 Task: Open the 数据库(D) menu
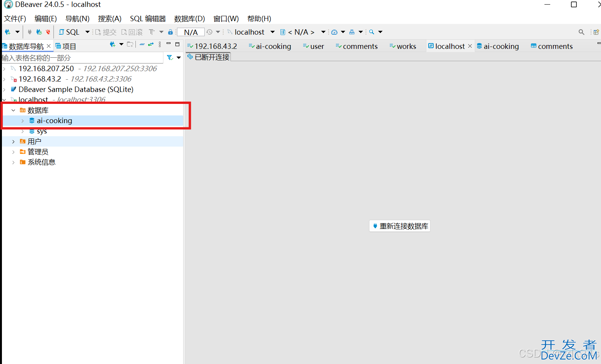click(189, 18)
